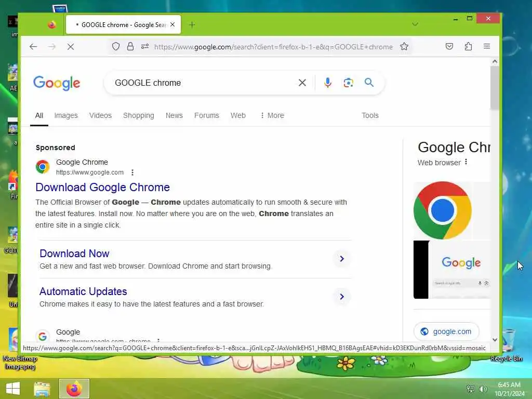Open search Tools options
Viewport: 532px width, 399px height.
pos(370,116)
